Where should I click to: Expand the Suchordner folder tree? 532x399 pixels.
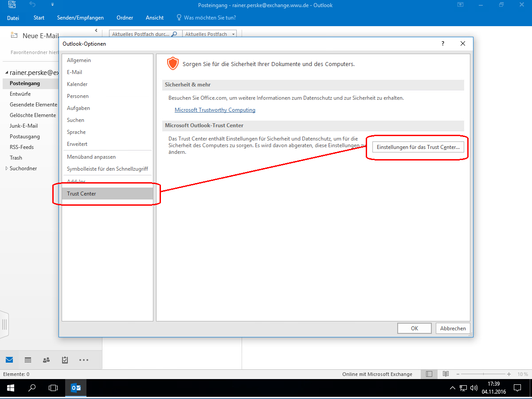click(6, 168)
